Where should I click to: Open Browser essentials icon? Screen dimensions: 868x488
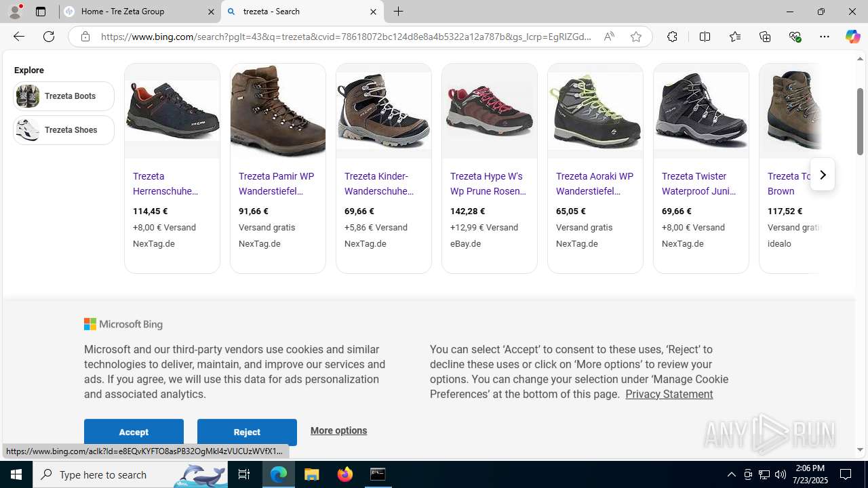coord(795,37)
